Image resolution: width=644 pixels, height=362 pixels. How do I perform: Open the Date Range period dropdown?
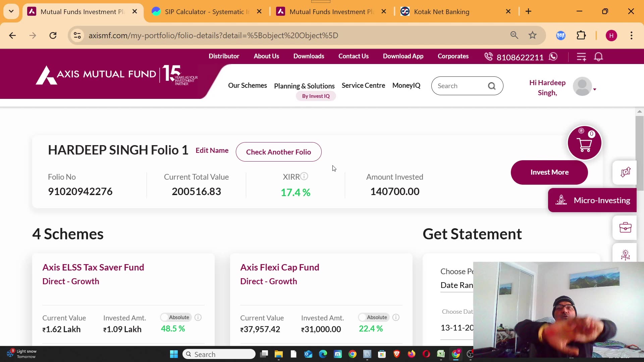point(457,285)
